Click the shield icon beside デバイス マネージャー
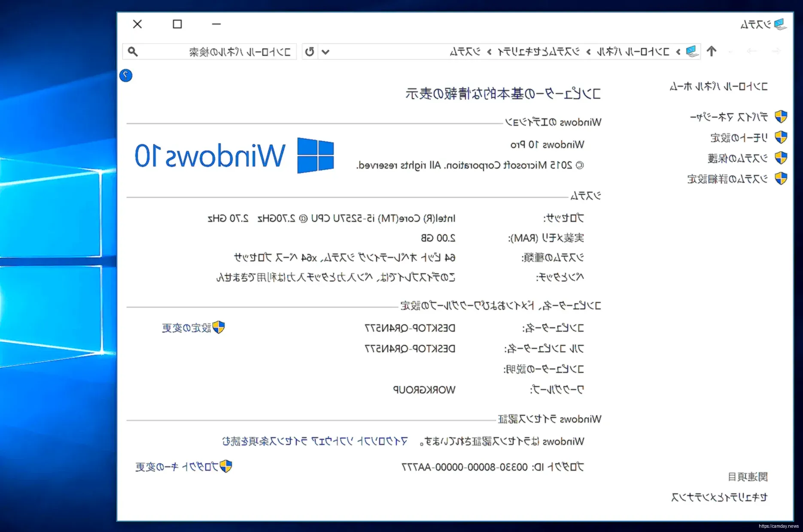The image size is (803, 532). (781, 116)
